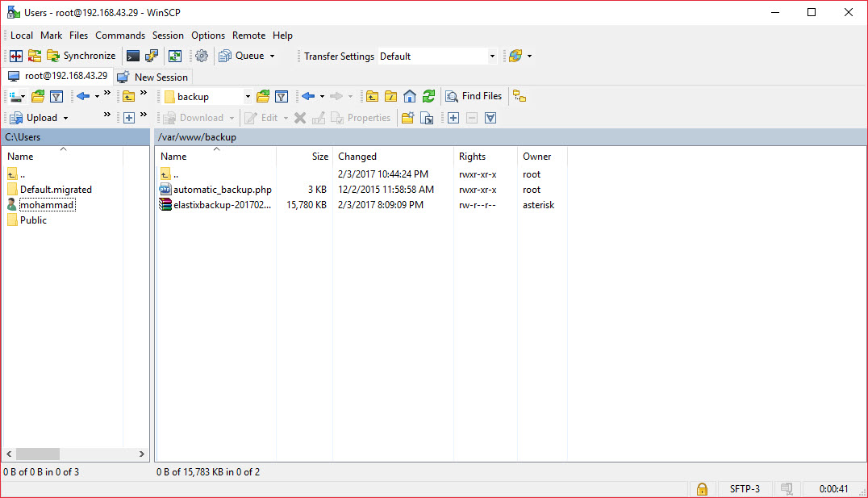Click the remote directory tree icon
This screenshot has width=868, height=498.
pos(520,96)
